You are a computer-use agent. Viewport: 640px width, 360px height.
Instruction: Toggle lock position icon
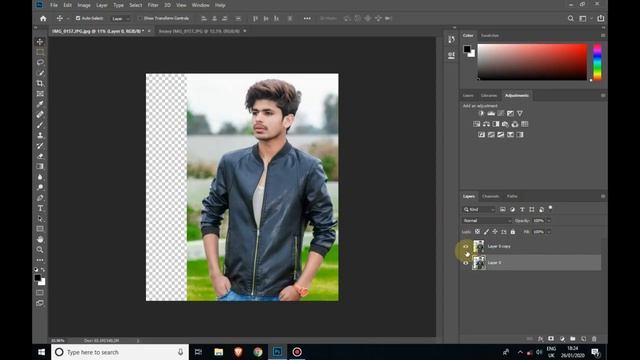click(x=495, y=232)
